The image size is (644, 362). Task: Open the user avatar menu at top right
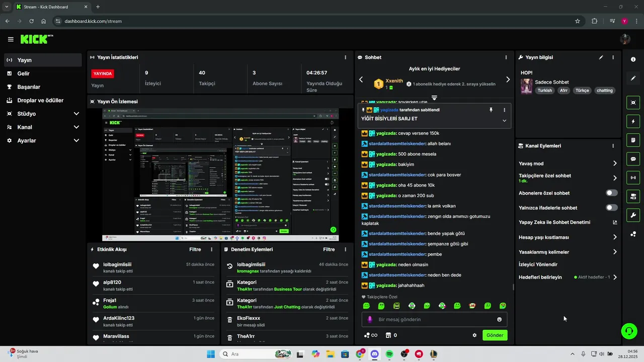(x=625, y=39)
